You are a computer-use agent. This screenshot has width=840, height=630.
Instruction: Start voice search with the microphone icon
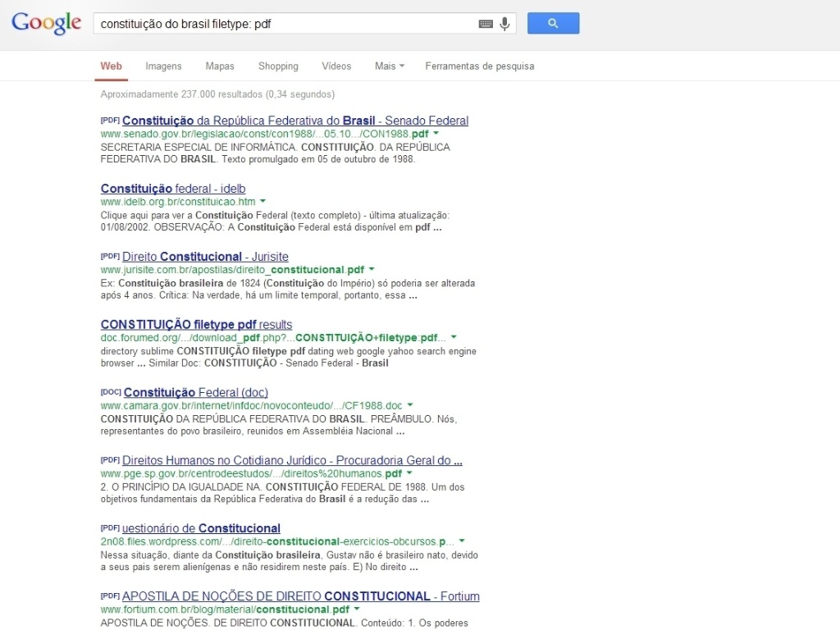(504, 23)
